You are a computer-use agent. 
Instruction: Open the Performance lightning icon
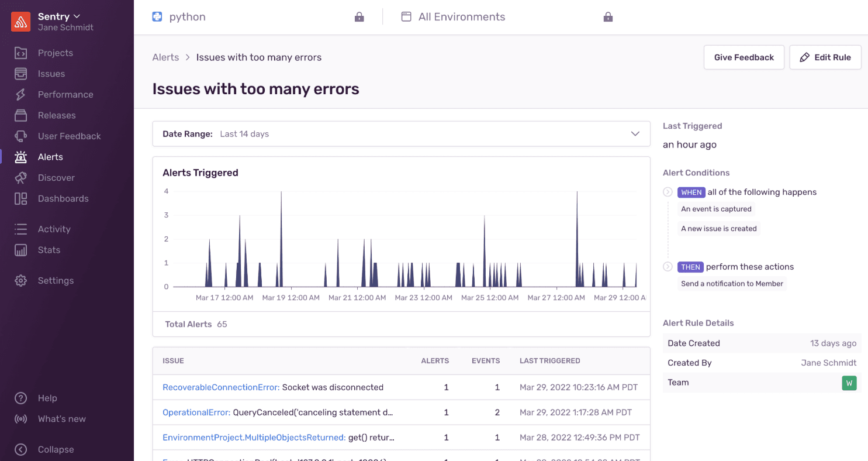pyautogui.click(x=22, y=94)
